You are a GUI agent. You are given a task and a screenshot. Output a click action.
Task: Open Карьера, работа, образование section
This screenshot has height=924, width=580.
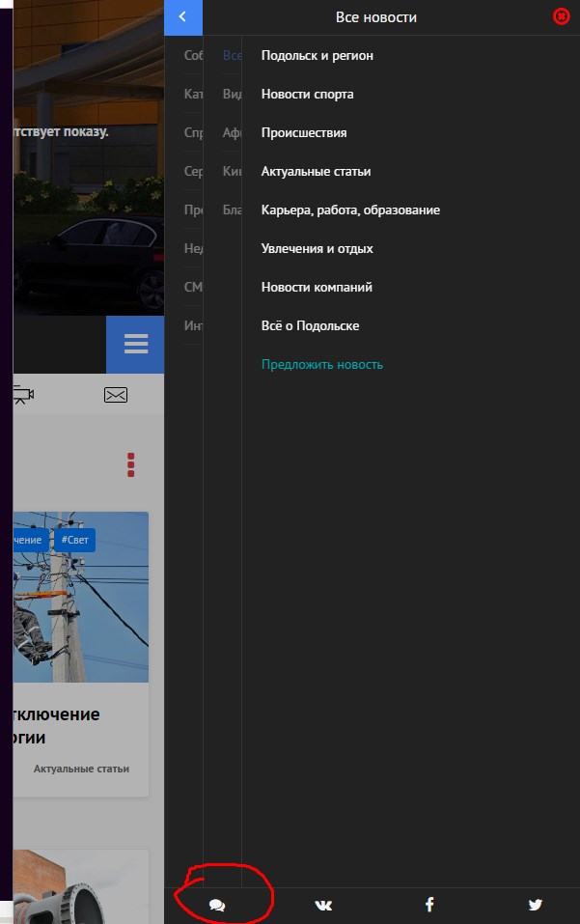(350, 210)
